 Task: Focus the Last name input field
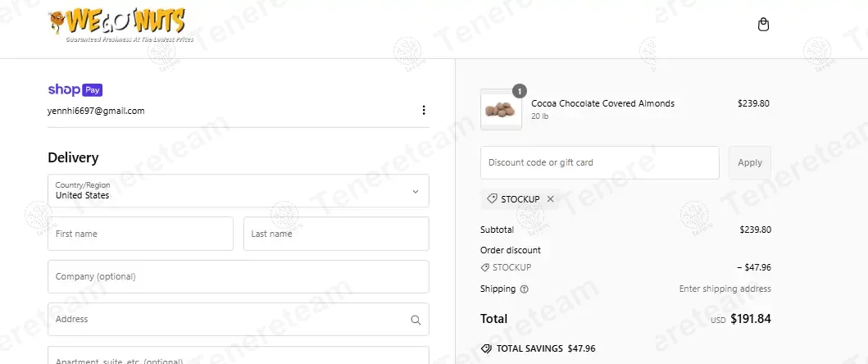pos(336,234)
